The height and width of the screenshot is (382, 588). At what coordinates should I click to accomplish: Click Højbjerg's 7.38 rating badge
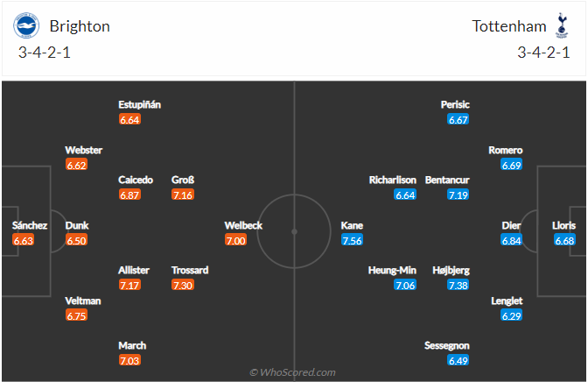pyautogui.click(x=458, y=285)
